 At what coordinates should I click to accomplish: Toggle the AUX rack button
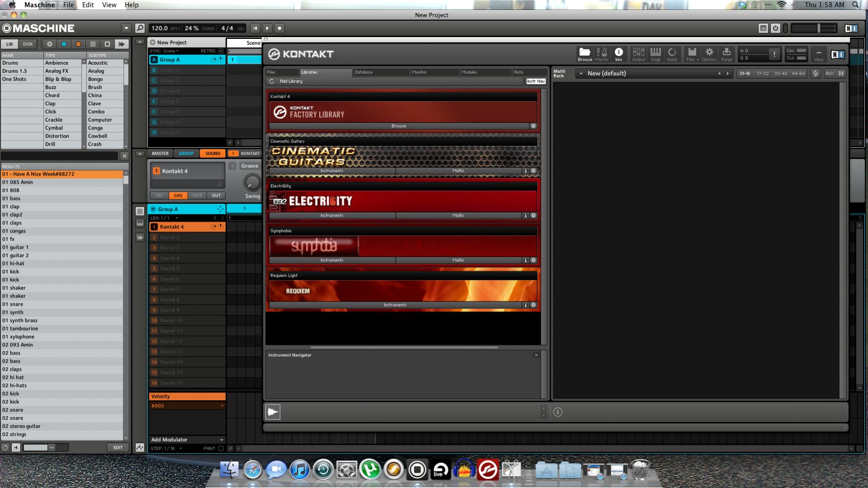click(830, 73)
